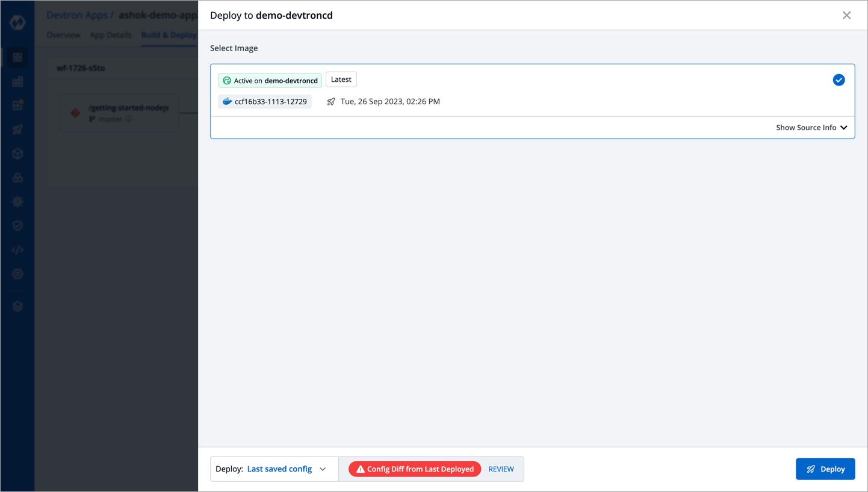Switch to the App Details tab

tap(110, 35)
